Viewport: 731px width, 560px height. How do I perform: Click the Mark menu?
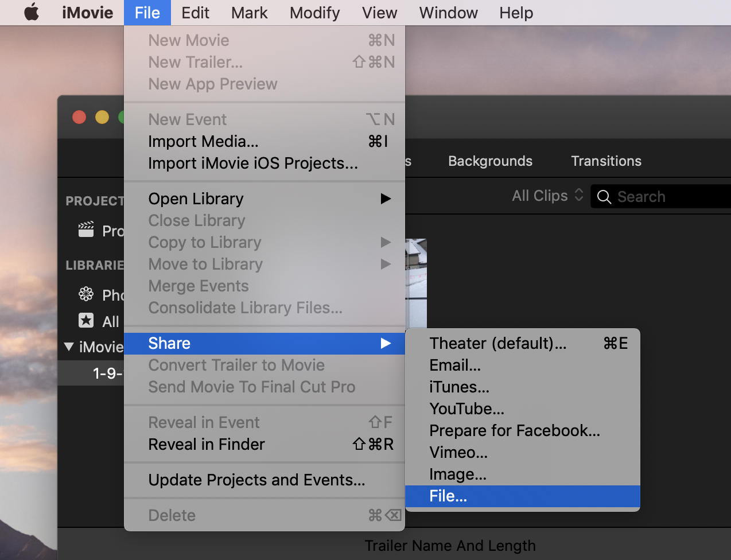click(x=249, y=13)
